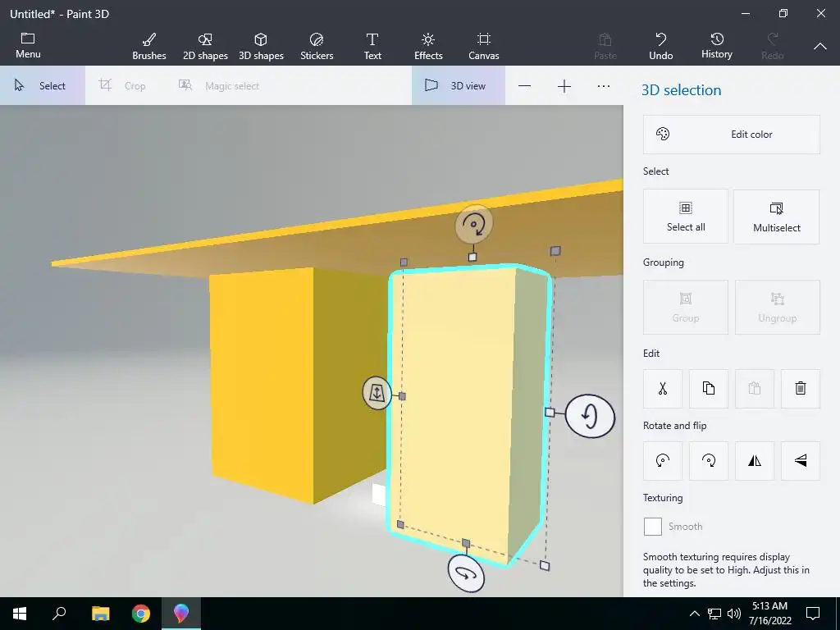Select the Brushes tool

pyautogui.click(x=149, y=46)
